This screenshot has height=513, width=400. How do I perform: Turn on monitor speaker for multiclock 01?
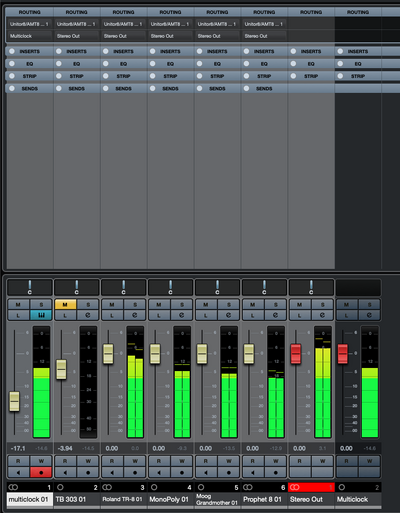18,472
